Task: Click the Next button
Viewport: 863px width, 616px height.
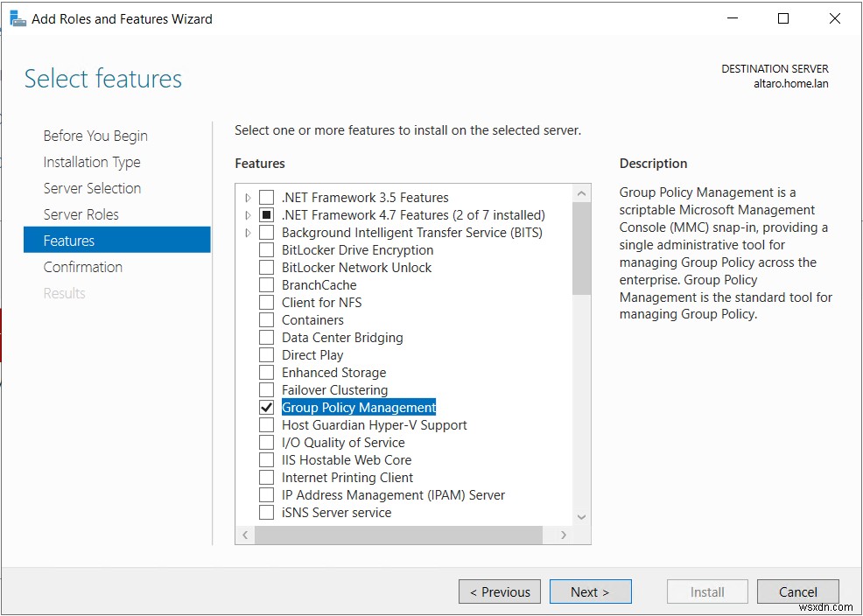Action: coord(590,591)
